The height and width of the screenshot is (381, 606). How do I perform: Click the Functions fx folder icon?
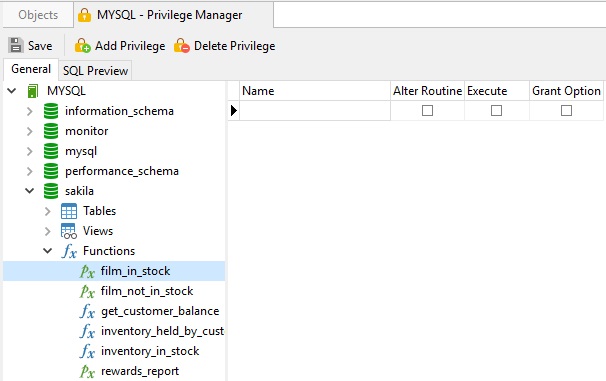pyautogui.click(x=69, y=251)
